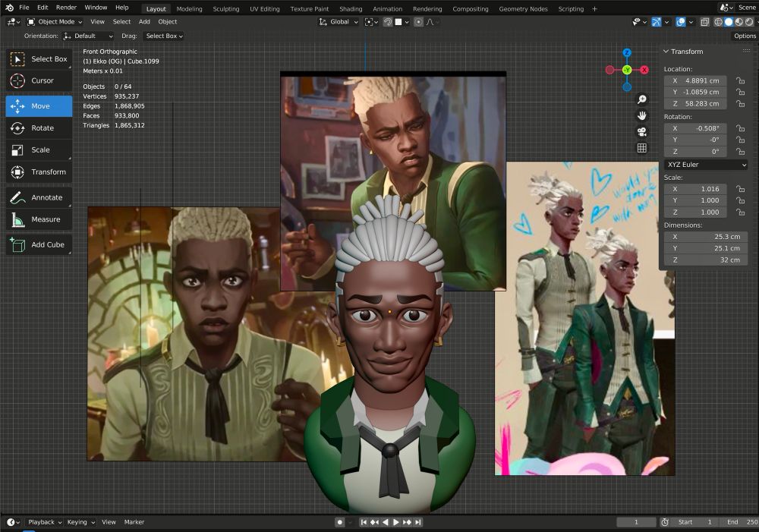Open the viewport Object menu
The height and width of the screenshot is (532, 759).
tap(168, 22)
